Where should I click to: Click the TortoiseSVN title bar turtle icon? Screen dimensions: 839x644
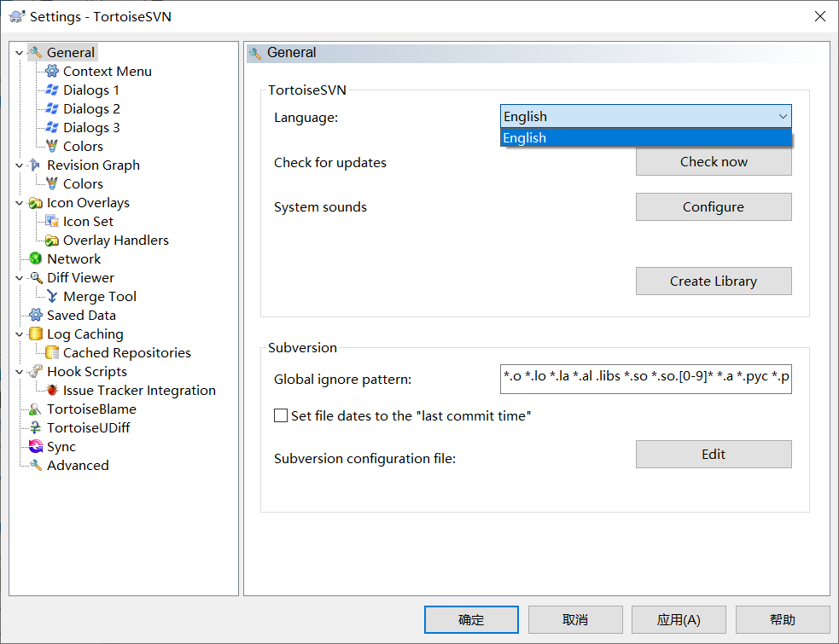click(x=16, y=16)
